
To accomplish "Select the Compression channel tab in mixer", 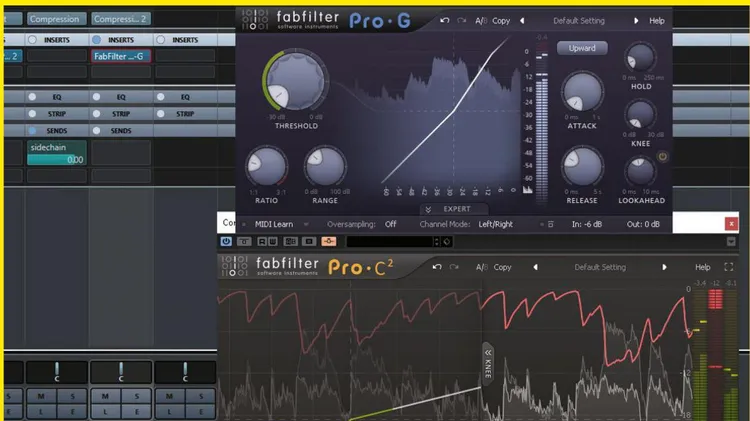I will pyautogui.click(x=56, y=19).
